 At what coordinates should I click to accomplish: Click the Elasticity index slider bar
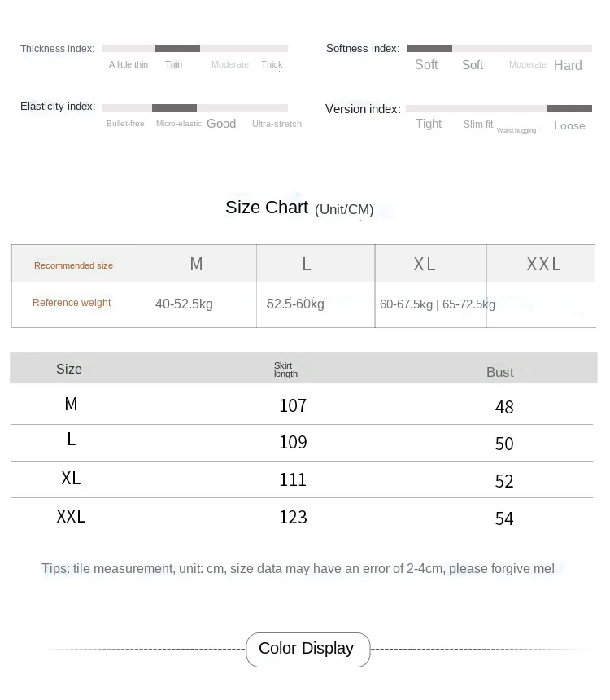click(x=194, y=107)
